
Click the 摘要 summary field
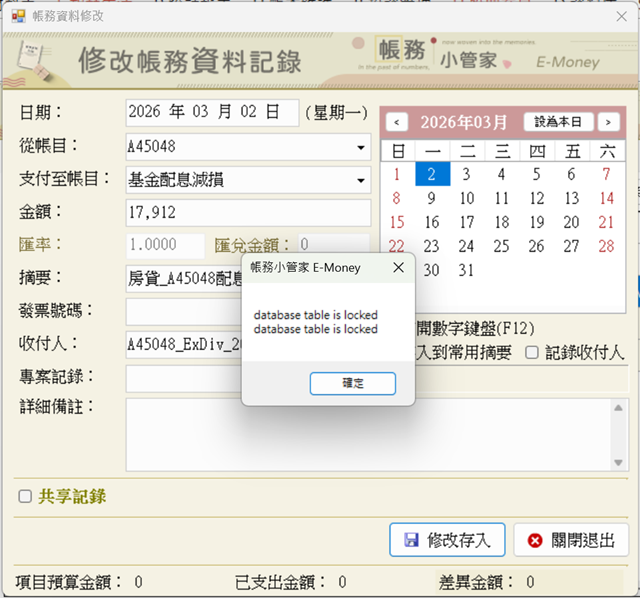click(184, 279)
